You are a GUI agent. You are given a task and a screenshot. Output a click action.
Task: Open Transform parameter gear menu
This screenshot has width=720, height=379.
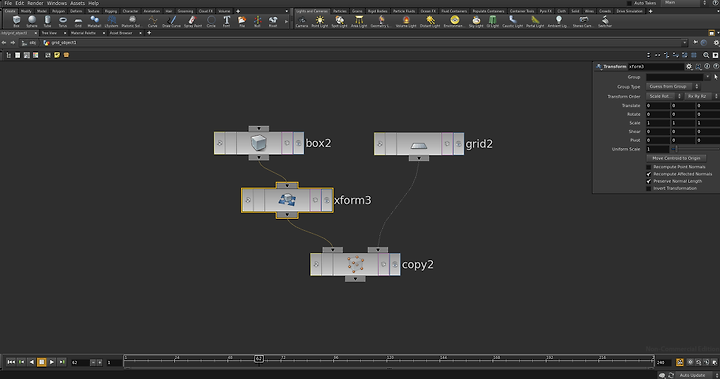[689, 67]
